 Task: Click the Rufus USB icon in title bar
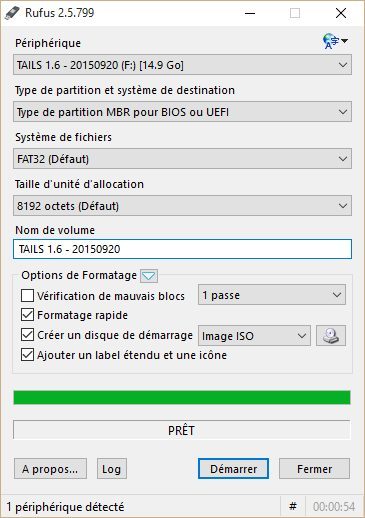pos(12,13)
